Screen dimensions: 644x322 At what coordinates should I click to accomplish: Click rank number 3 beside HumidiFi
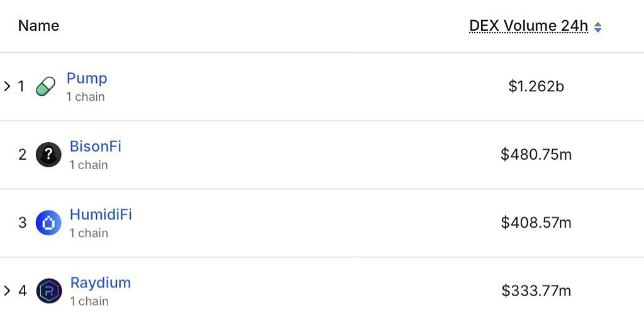(23, 223)
